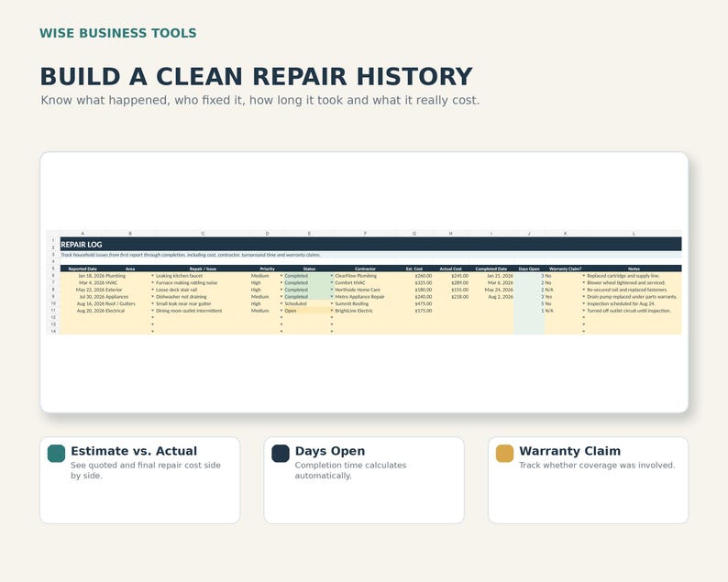Screen dimensions: 728x582
Task: Open the Area dropdown arrow in the Electrical row
Action: point(152,311)
